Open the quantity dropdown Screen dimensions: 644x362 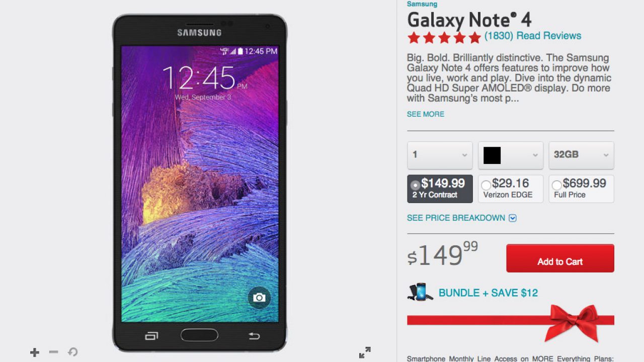[440, 155]
